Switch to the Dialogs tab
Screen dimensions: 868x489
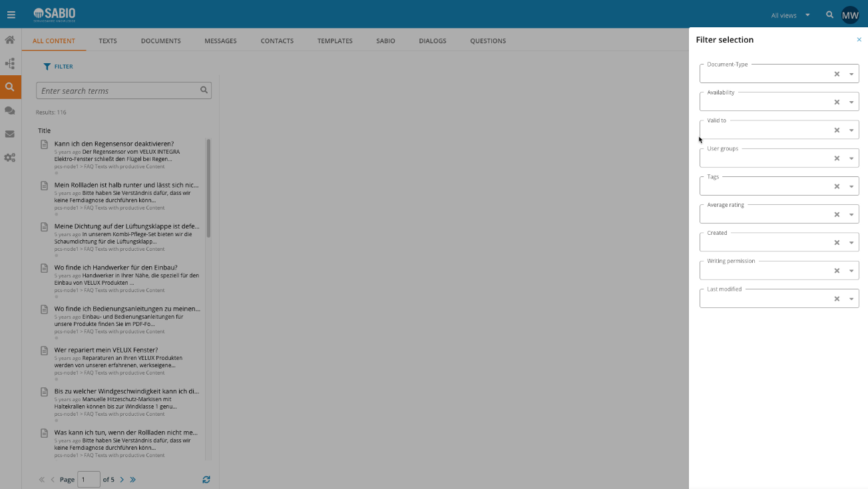pyautogui.click(x=433, y=41)
